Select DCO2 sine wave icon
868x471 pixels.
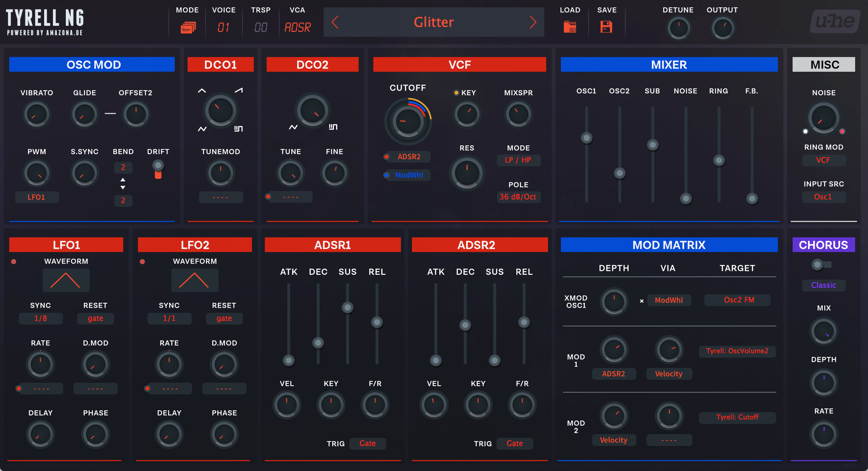point(293,127)
